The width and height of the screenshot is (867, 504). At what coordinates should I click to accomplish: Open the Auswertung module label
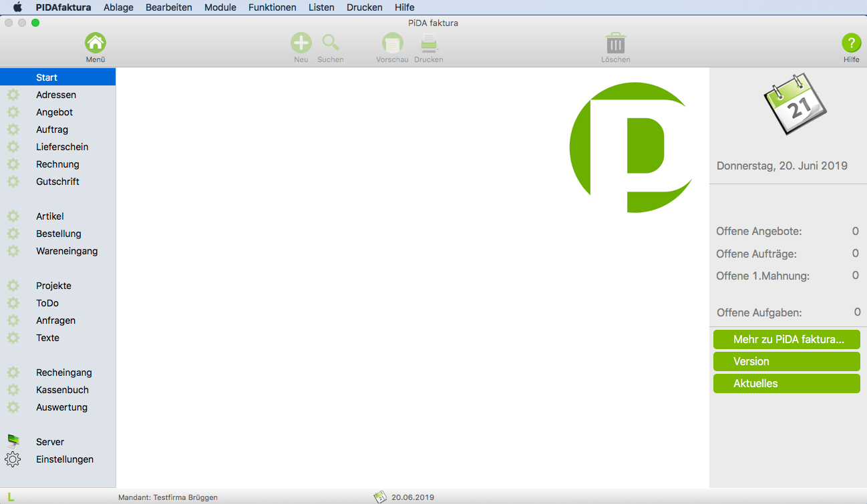(61, 407)
